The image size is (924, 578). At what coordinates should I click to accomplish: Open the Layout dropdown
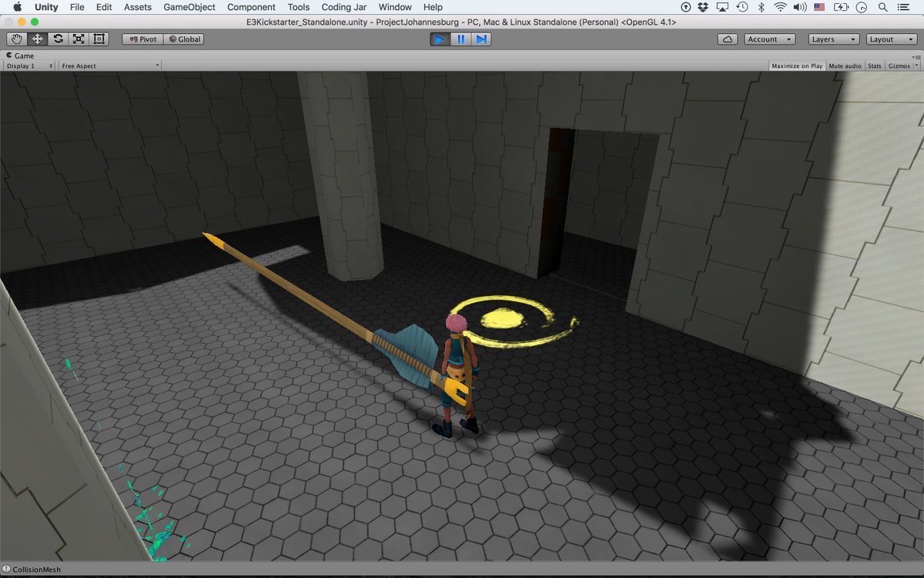point(890,39)
